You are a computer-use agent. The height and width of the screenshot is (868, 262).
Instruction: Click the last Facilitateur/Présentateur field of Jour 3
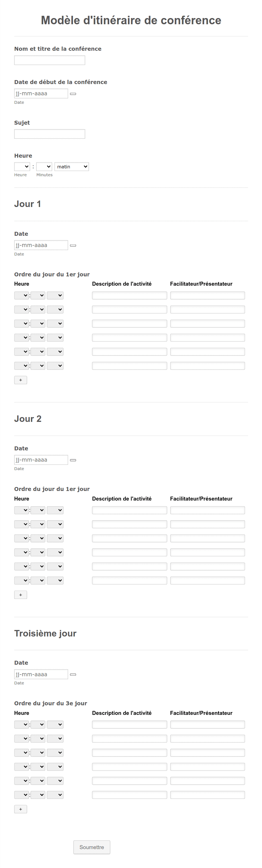tap(207, 795)
